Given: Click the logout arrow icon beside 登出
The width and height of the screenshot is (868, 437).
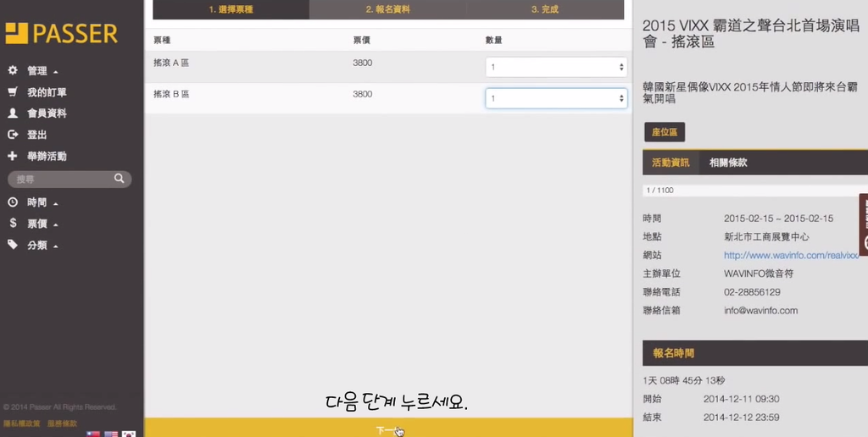Looking at the screenshot, I should (13, 135).
